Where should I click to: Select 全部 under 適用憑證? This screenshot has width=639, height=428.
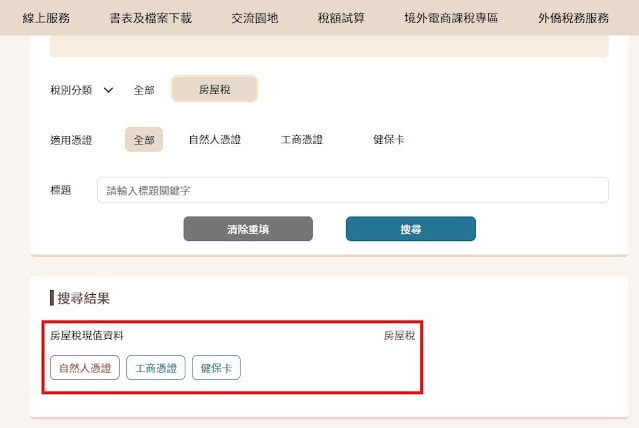144,139
